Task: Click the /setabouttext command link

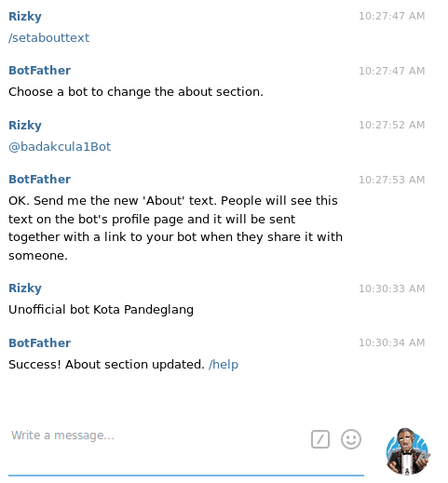Action: [49, 38]
